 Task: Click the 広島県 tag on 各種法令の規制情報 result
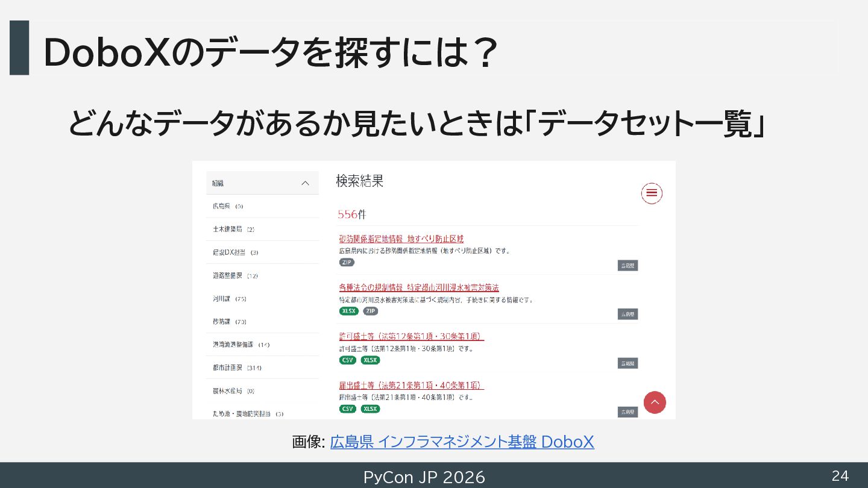[x=627, y=314]
